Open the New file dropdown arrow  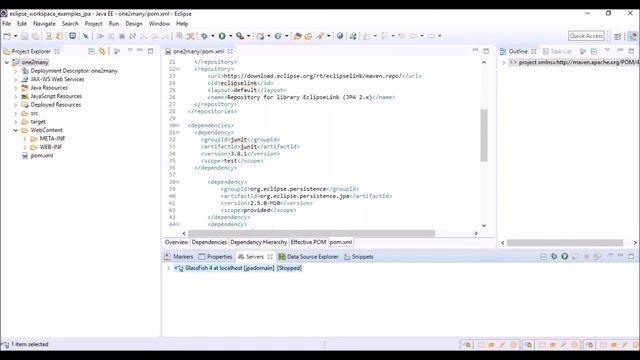pyautogui.click(x=15, y=36)
